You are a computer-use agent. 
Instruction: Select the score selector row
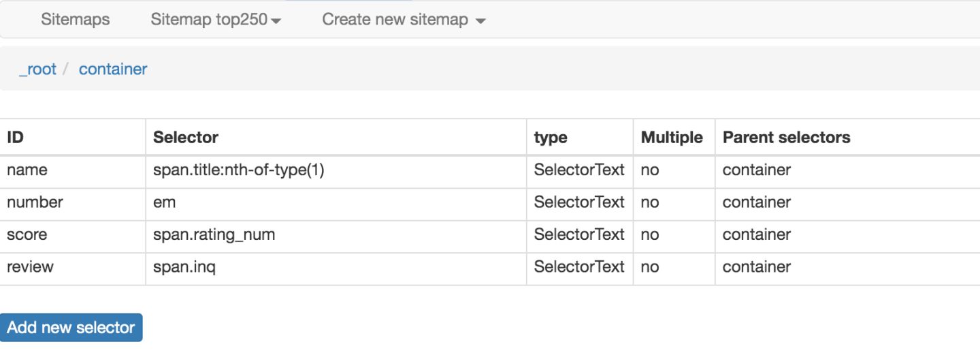pos(27,234)
